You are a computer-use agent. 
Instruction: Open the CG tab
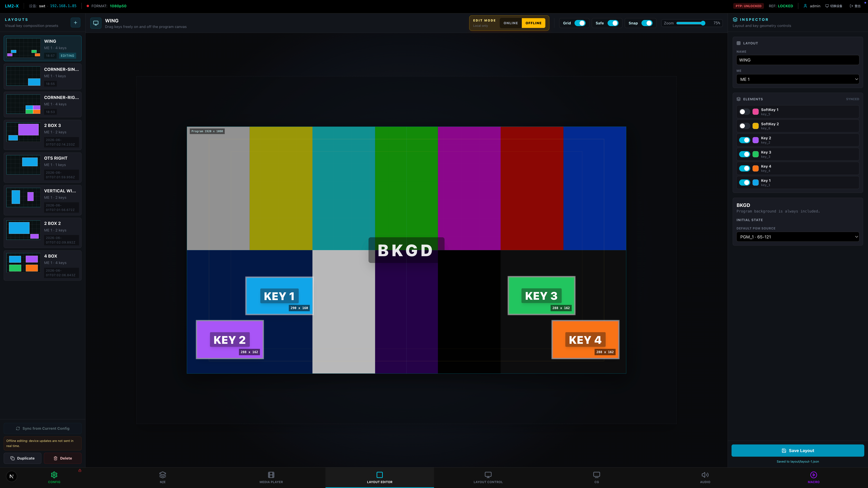[597, 477]
